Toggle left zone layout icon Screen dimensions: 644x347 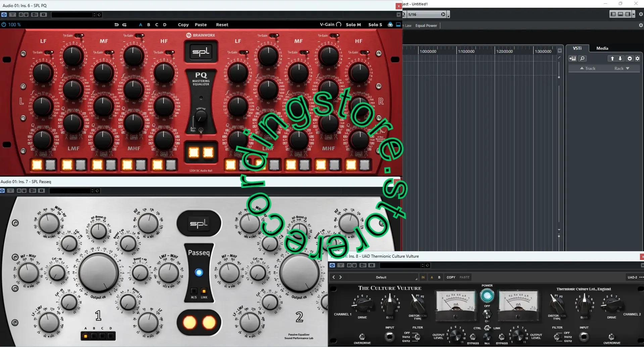tap(613, 14)
